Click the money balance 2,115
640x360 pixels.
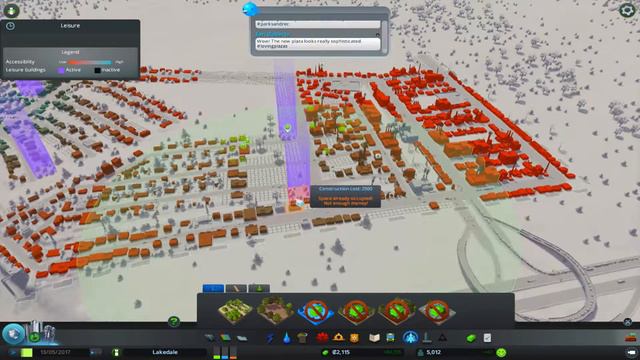(340, 352)
